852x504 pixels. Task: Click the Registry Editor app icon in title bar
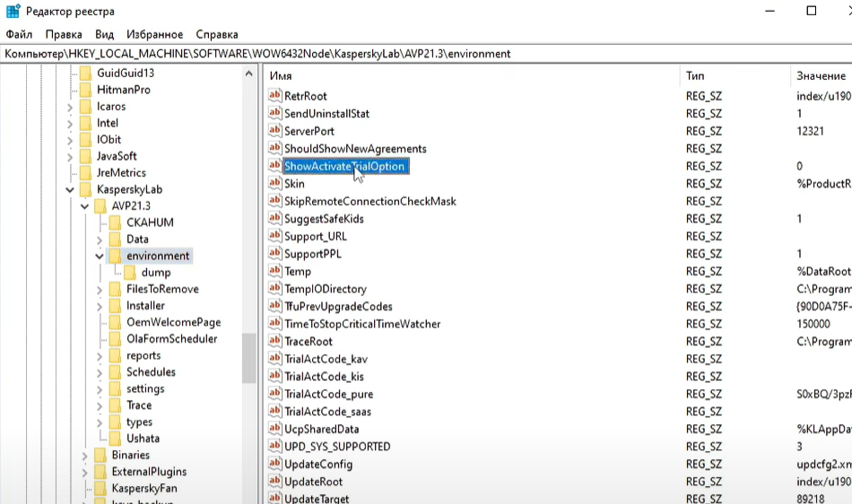13,11
